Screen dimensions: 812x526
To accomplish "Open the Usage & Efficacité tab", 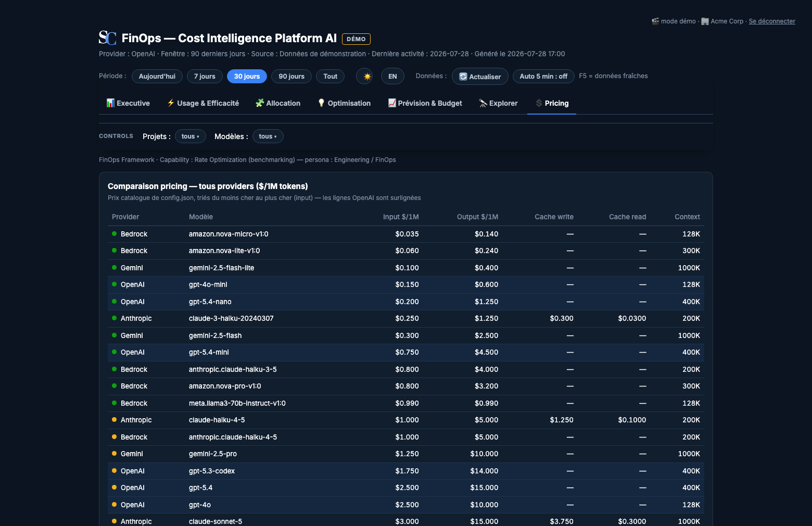I will (203, 103).
